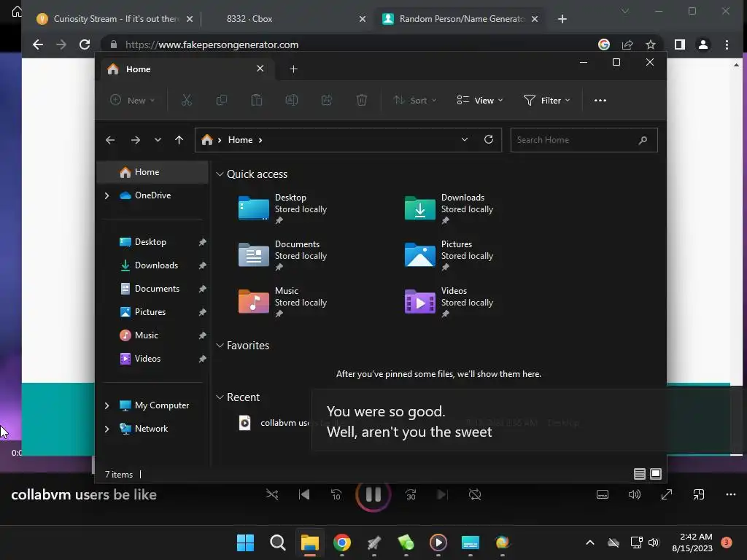Open the View dropdown menu

(x=480, y=100)
